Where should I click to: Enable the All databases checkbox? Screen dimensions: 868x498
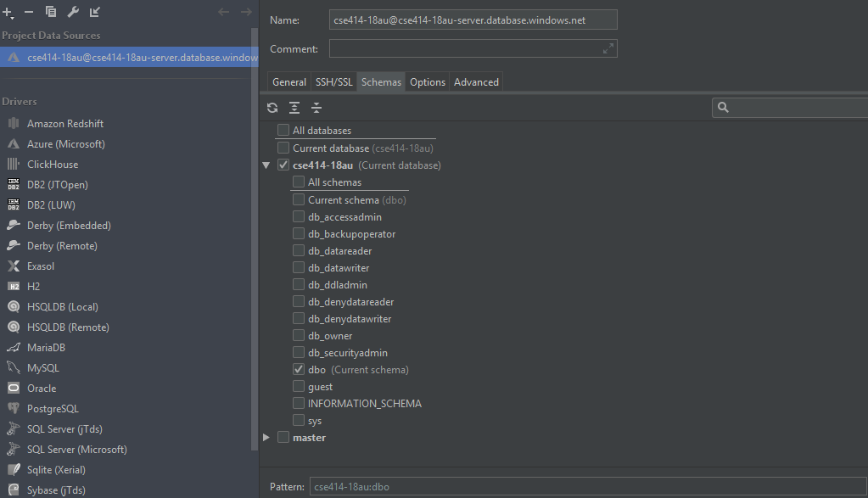coord(283,131)
